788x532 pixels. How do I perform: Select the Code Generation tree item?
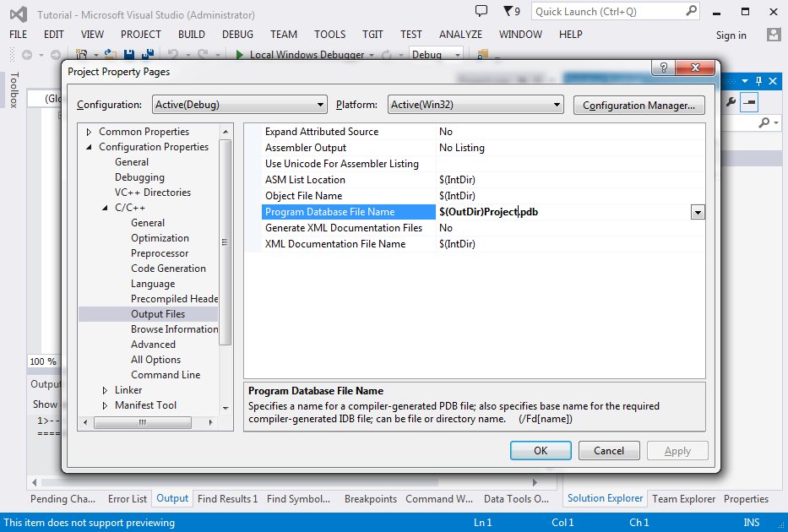pyautogui.click(x=168, y=269)
